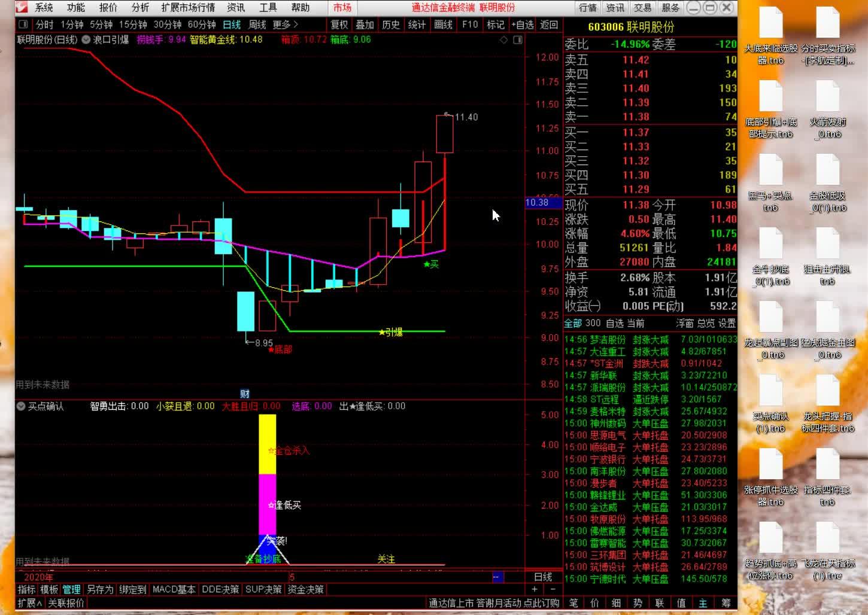Open the 画线 drawing tools
868x615 pixels.
click(443, 25)
